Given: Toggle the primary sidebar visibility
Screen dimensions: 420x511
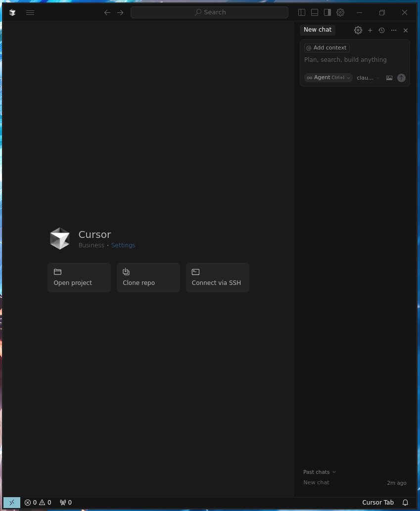Looking at the screenshot, I should (x=301, y=12).
